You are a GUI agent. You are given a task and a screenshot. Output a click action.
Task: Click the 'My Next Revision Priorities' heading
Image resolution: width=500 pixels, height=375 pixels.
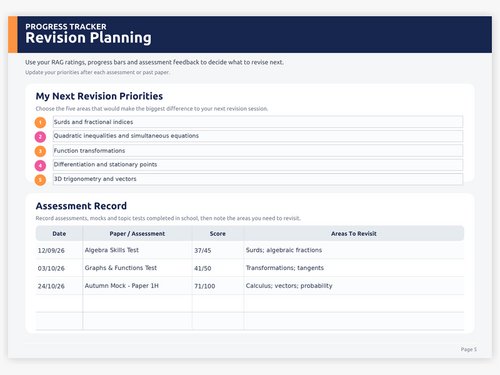pyautogui.click(x=99, y=96)
